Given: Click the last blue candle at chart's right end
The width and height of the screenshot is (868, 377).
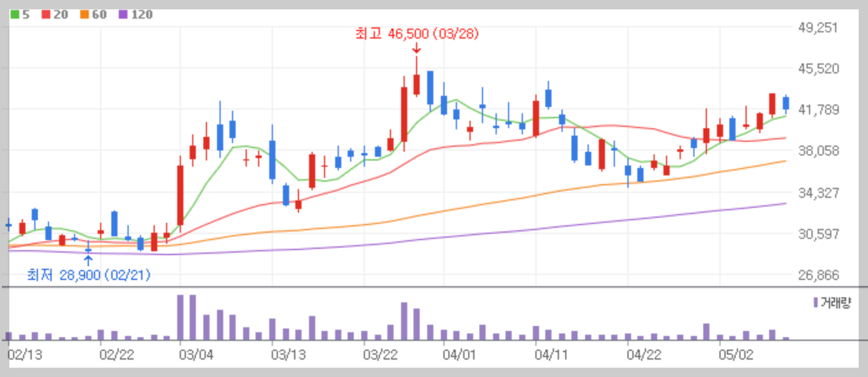Looking at the screenshot, I should coord(786,103).
